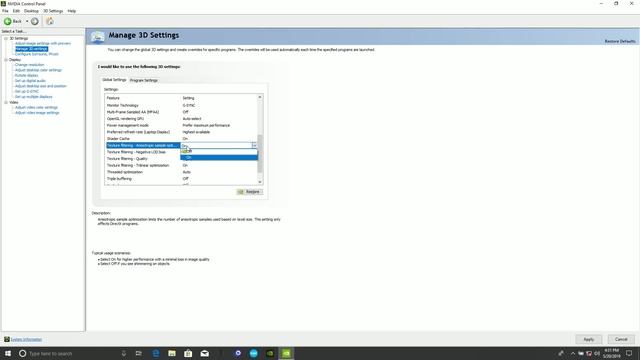640x360 pixels.
Task: Choose the highlighted On option in dropdown
Action: (x=219, y=157)
